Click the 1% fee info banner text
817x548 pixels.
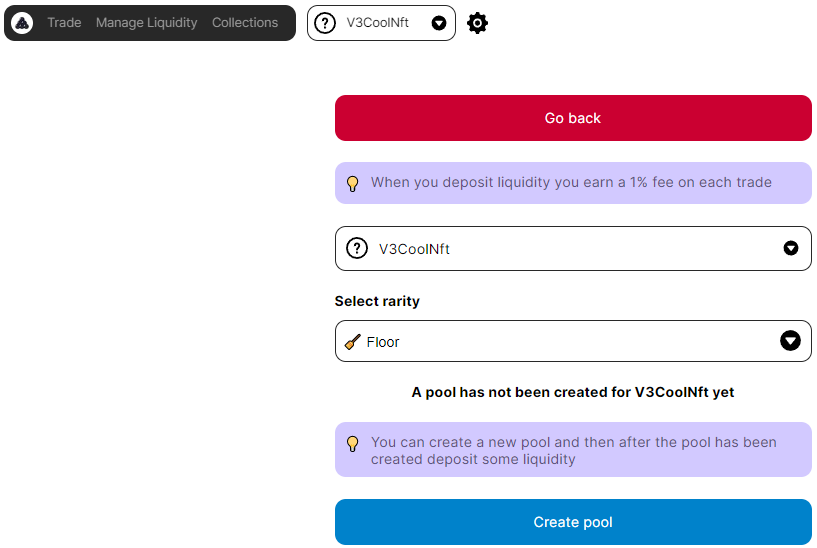[x=571, y=183]
